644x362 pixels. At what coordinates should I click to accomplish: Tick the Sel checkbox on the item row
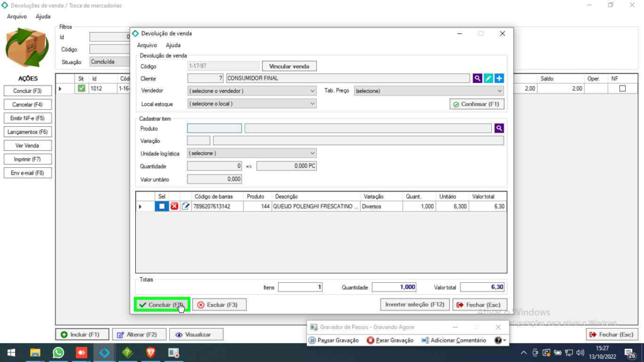point(162,206)
